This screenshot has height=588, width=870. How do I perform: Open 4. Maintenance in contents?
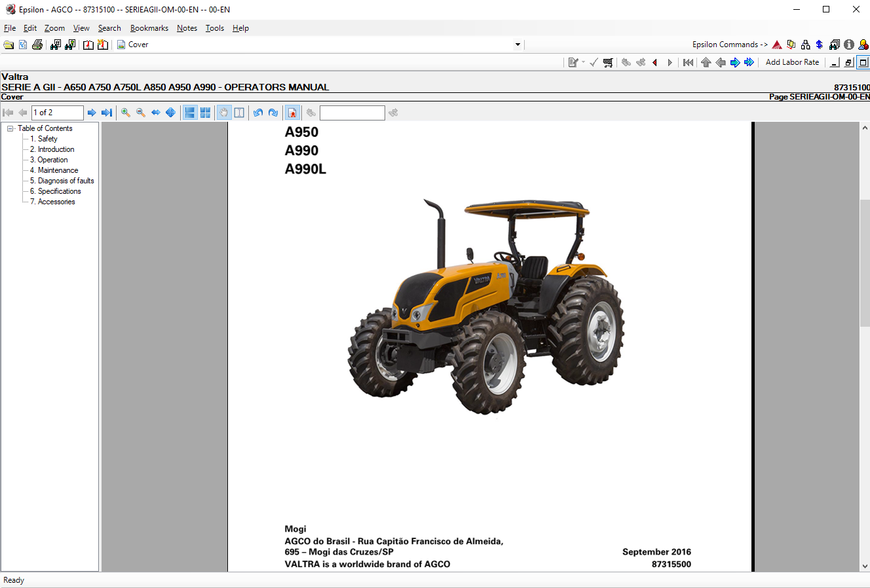tap(54, 170)
